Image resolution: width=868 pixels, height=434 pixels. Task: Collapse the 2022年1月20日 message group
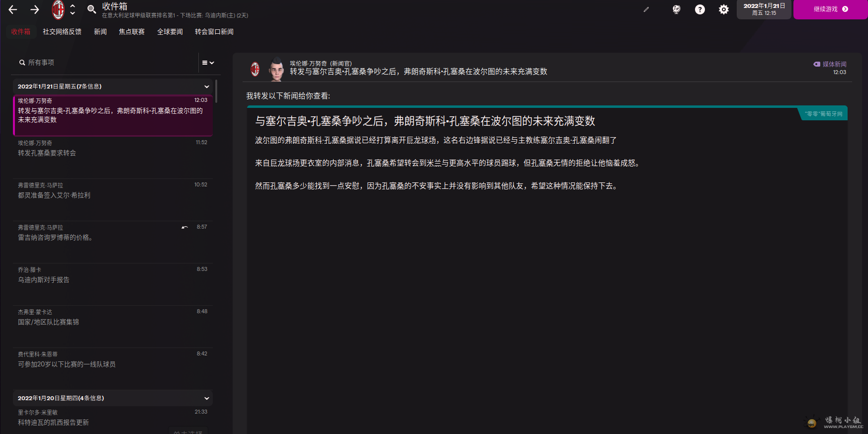207,398
